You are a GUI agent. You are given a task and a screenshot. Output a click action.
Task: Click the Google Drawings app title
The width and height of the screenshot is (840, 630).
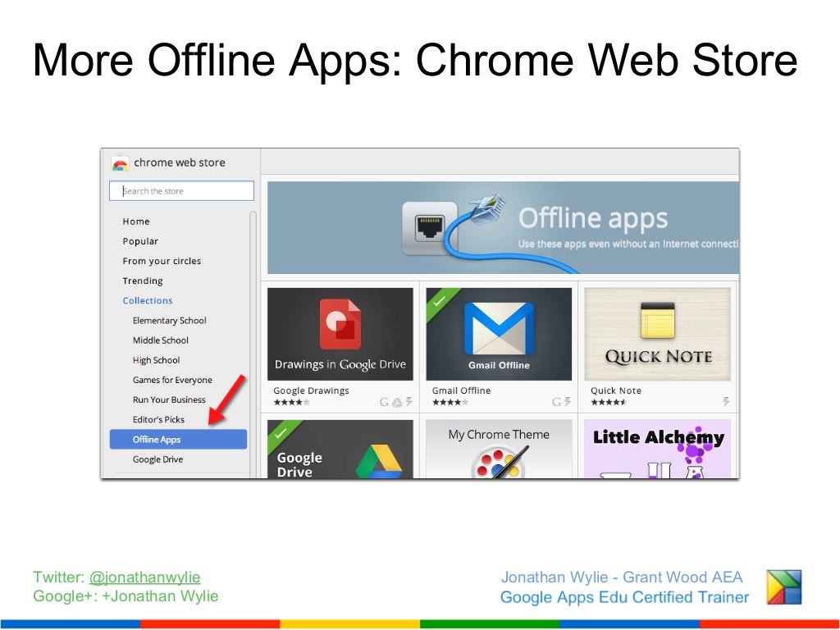[311, 390]
